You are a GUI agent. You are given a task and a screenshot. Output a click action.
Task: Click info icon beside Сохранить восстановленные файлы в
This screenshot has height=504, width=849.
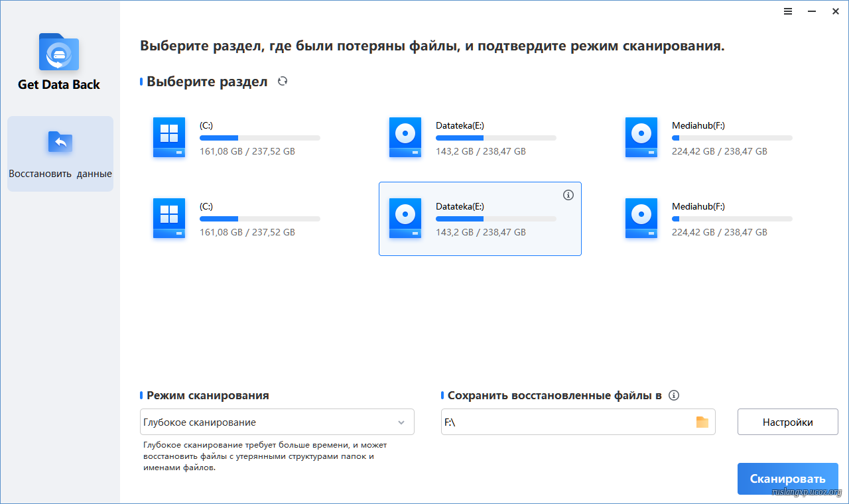point(674,395)
